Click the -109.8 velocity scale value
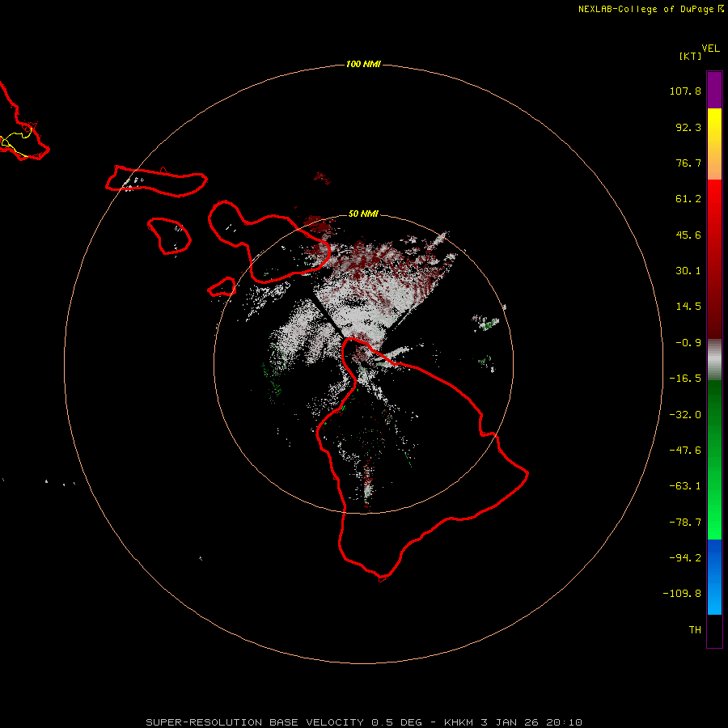This screenshot has width=728, height=728. (682, 594)
